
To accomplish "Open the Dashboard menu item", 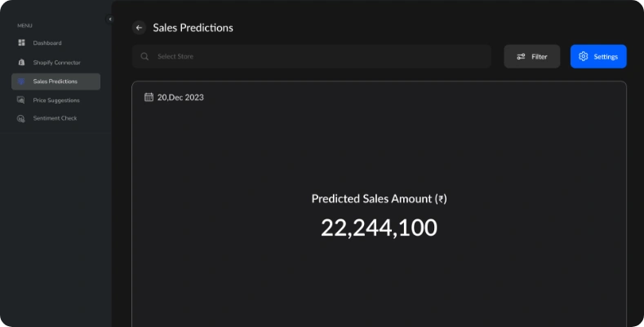I will click(47, 43).
